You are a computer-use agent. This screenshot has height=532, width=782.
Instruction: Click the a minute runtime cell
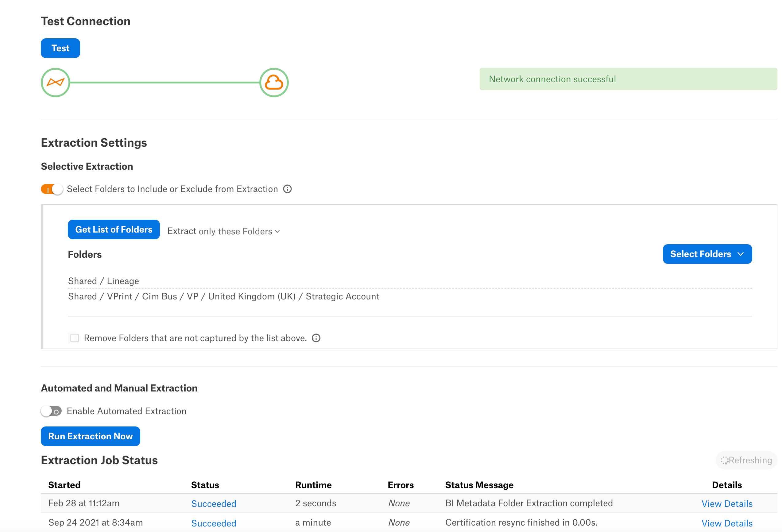coord(313,522)
